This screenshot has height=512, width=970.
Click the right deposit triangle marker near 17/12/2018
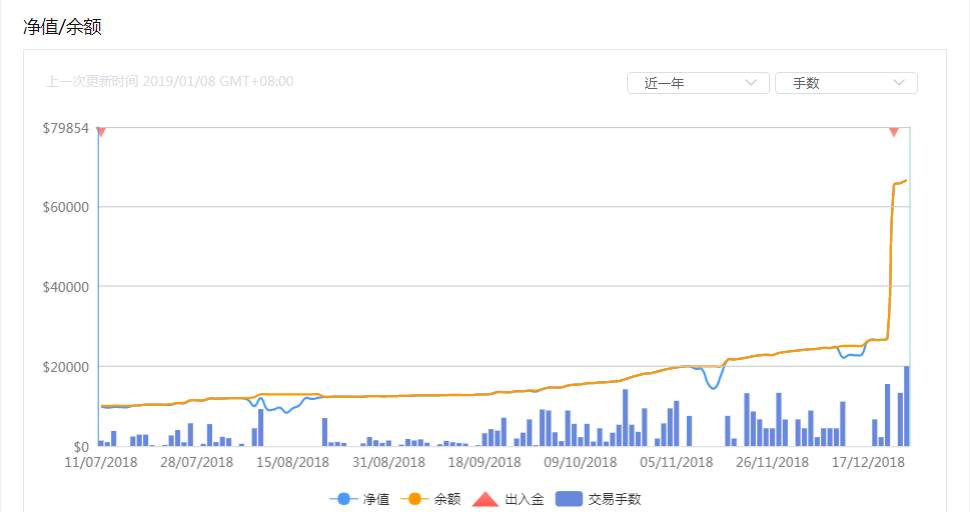[x=893, y=132]
